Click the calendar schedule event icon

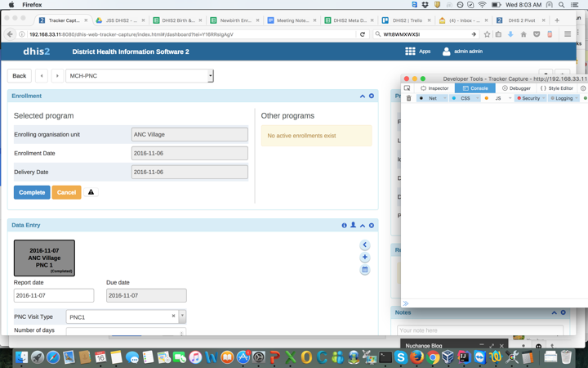click(x=364, y=270)
